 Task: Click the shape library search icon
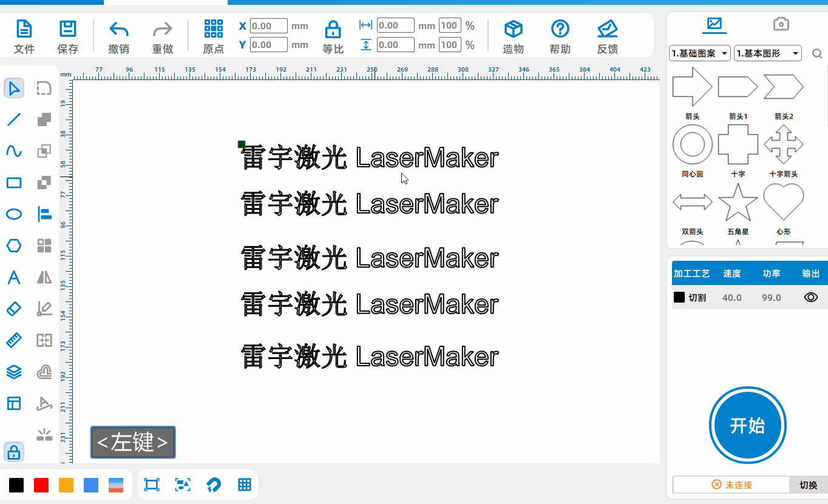pos(817,54)
